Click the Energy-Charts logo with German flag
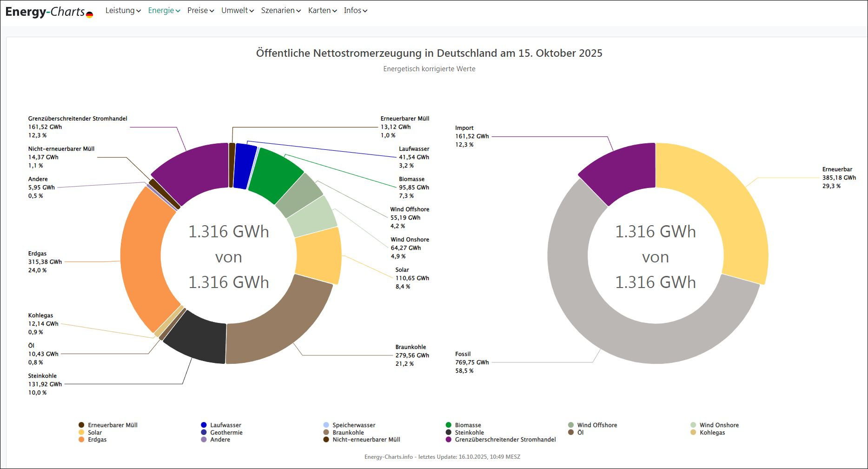Screen dimensions: 868x469 (49, 12)
